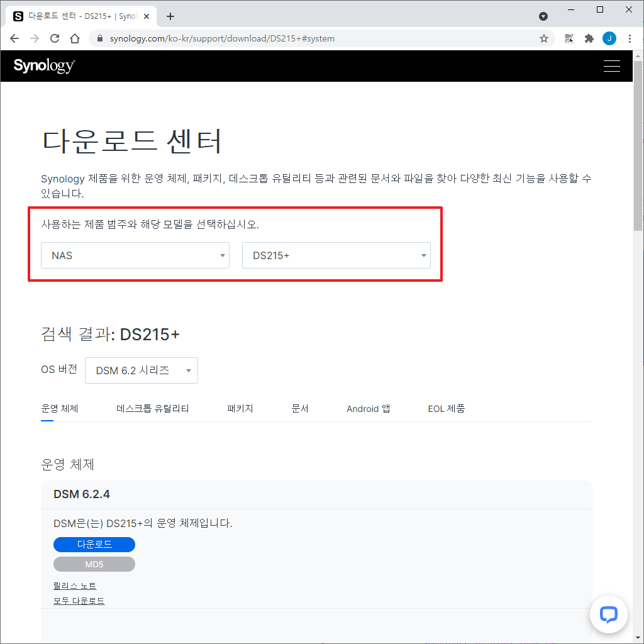Switch to the EOL 제품 tab
The height and width of the screenshot is (644, 644).
[x=446, y=409]
